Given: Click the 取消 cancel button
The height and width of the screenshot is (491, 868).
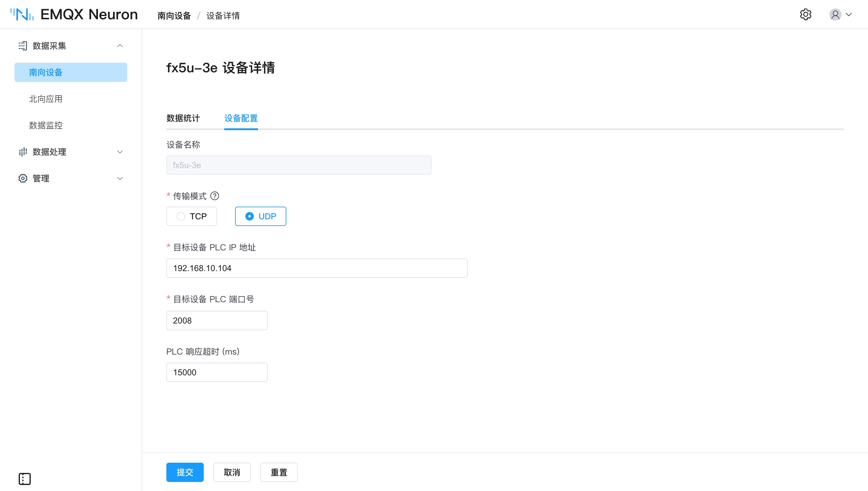Looking at the screenshot, I should point(232,472).
